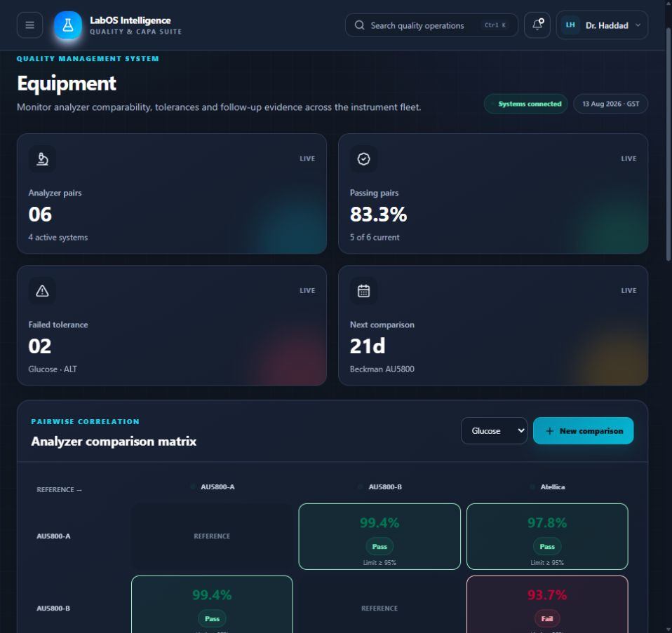Focus the Search quality operations field
The width and height of the screenshot is (672, 633).
[x=431, y=25]
